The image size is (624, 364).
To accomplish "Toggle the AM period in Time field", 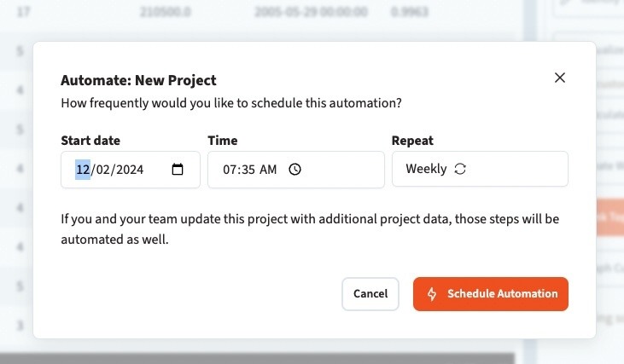I will click(x=268, y=170).
